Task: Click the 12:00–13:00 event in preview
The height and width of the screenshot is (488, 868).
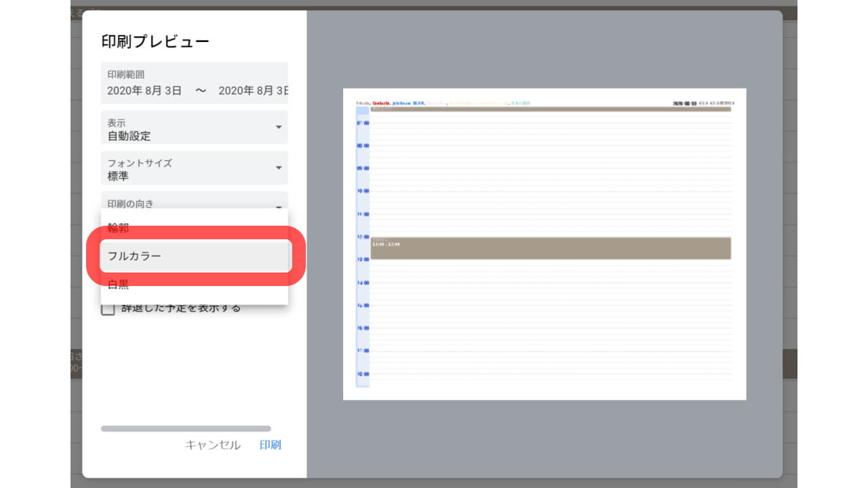Action: [550, 248]
